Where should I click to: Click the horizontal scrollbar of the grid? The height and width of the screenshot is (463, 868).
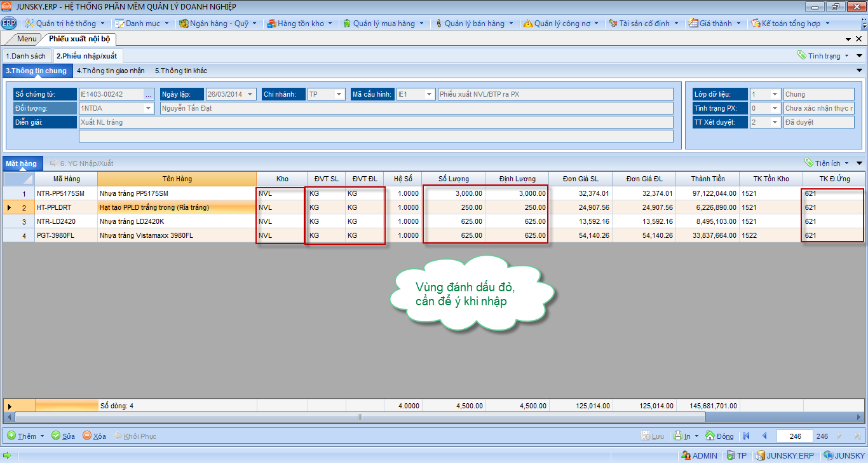coord(359,417)
